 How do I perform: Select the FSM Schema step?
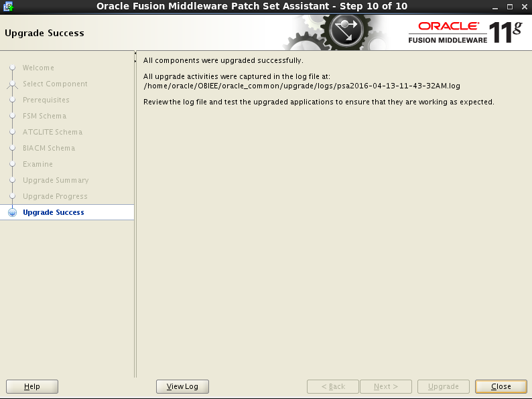click(44, 116)
